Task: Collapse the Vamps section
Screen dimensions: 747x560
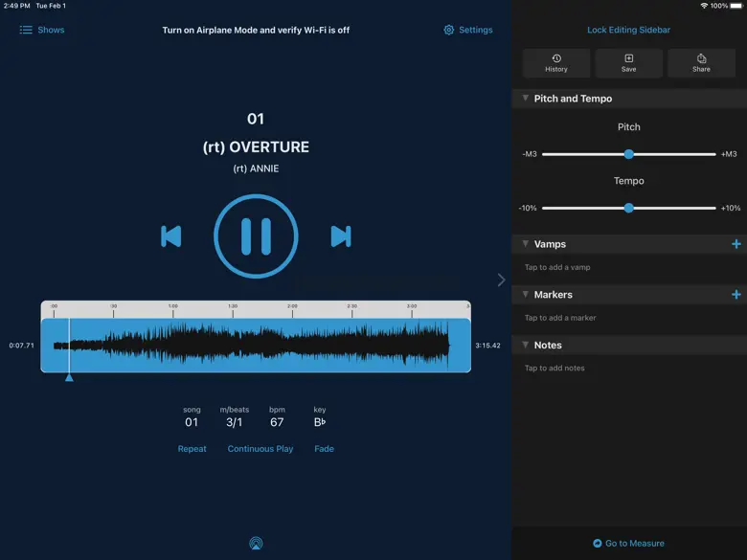Action: click(526, 244)
